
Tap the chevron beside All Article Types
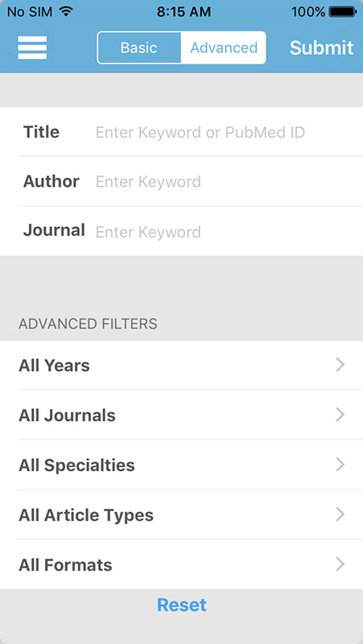tap(340, 514)
